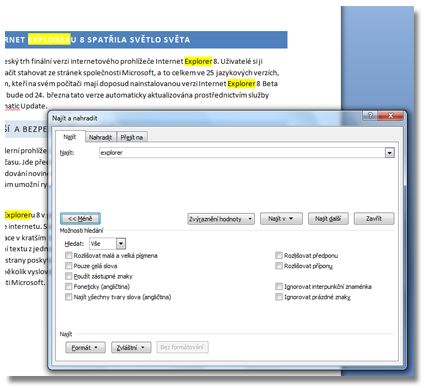Collapse options with the << Méně button
The width and height of the screenshot is (425, 388).
point(80,219)
